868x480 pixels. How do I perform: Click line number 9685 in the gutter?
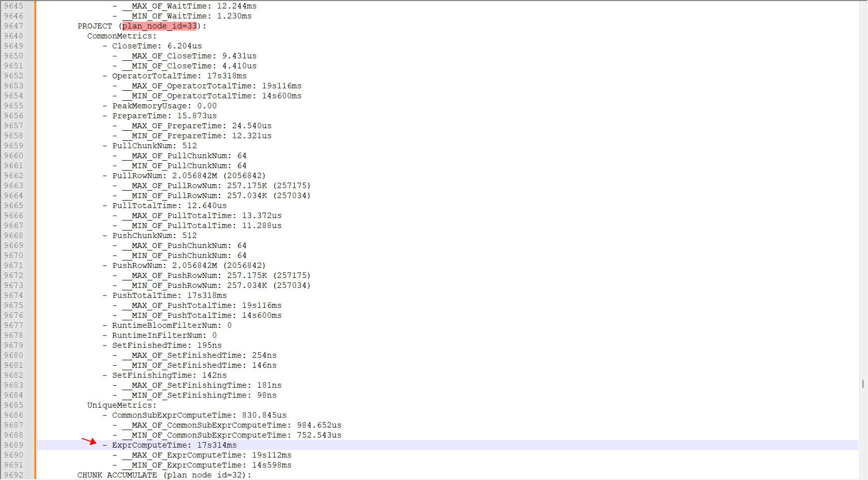[x=14, y=405]
